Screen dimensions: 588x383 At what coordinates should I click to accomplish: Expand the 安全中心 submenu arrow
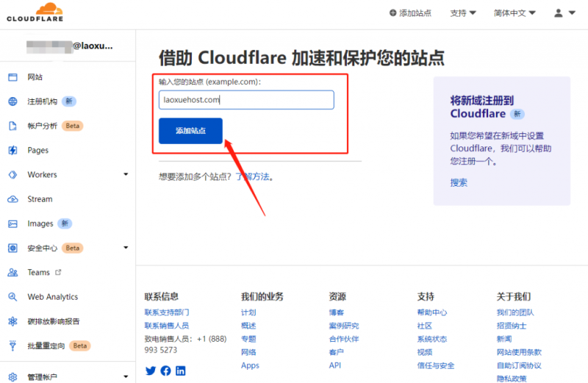click(126, 248)
